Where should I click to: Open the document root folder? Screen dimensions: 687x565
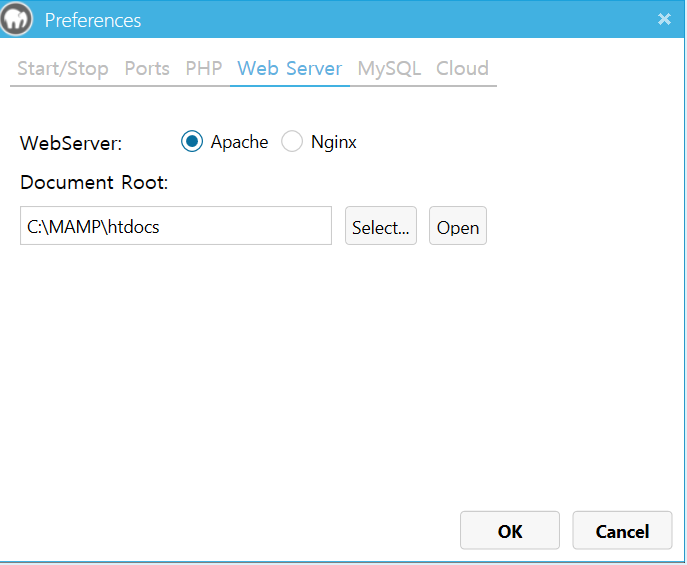click(458, 226)
